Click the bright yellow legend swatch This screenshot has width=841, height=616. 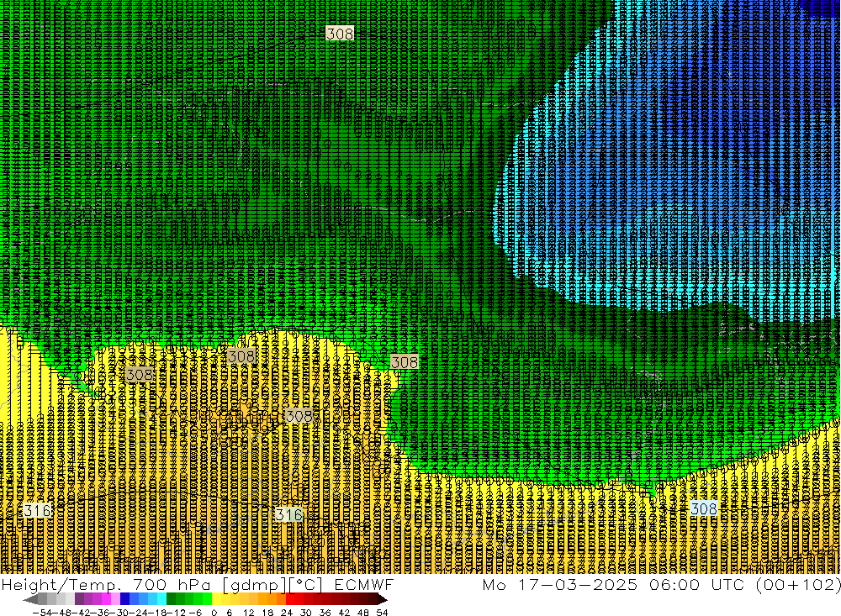point(216,599)
